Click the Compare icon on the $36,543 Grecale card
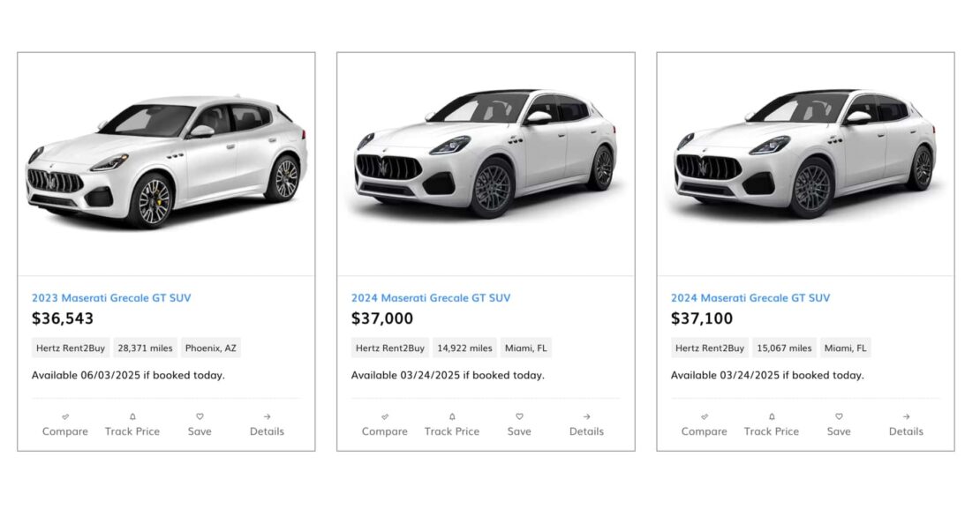This screenshot has height=509, width=980. click(65, 416)
